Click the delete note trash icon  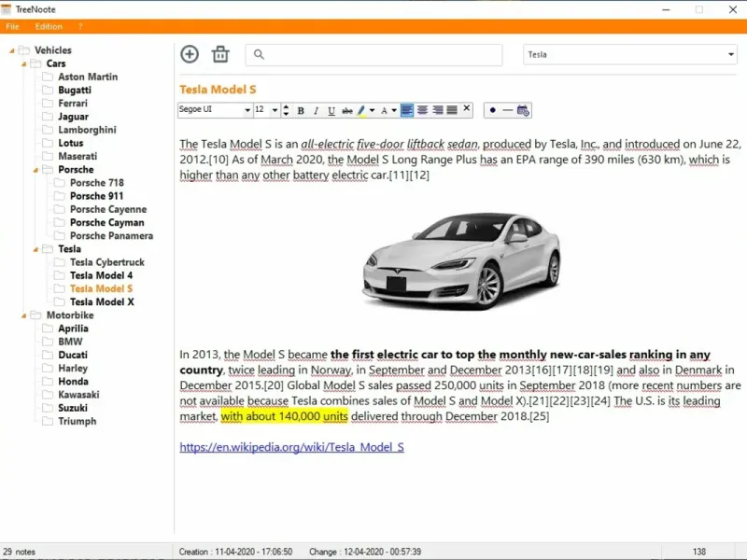point(220,54)
